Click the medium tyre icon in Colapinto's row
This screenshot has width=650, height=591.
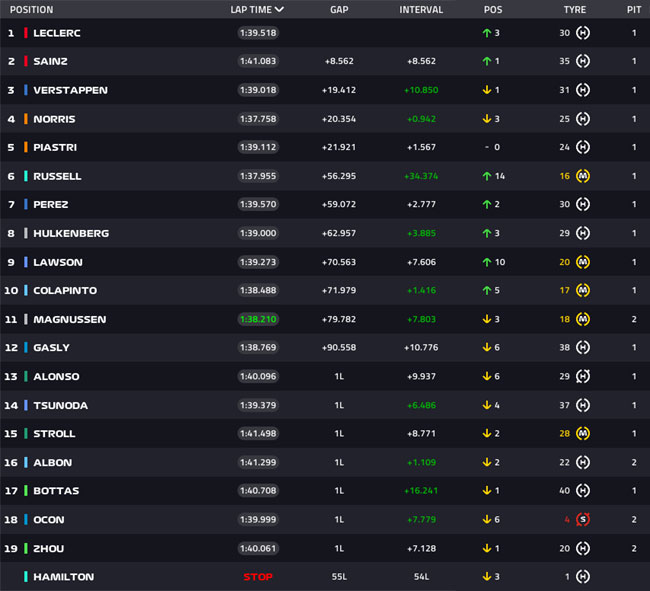(x=583, y=290)
